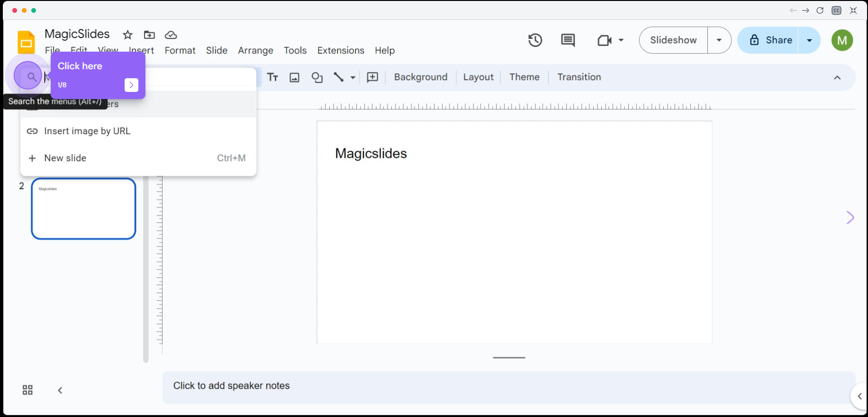Select the line tool

click(338, 77)
